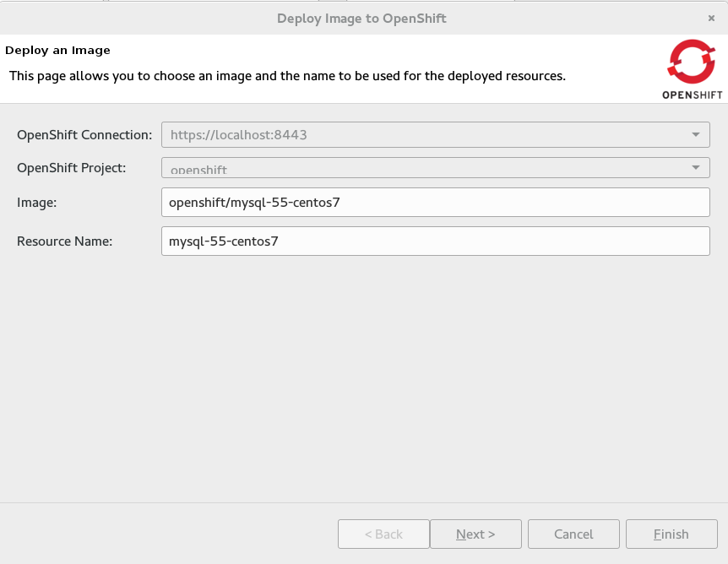Viewport: 728px width, 564px height.
Task: Focus the Resource Name text field
Action: [x=435, y=241]
